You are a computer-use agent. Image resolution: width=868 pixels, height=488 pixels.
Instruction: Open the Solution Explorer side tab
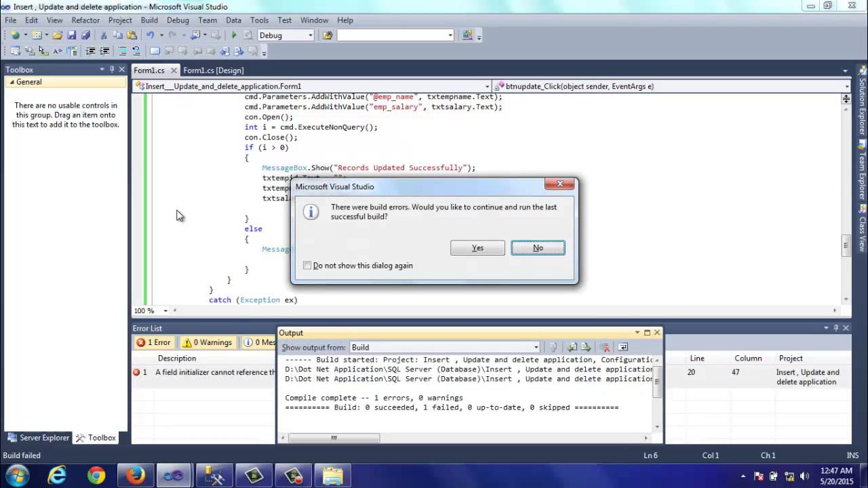tap(862, 100)
